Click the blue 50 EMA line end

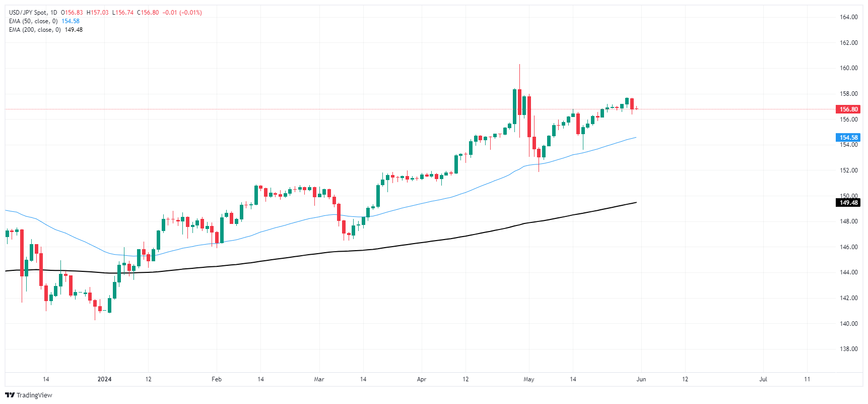tap(636, 137)
